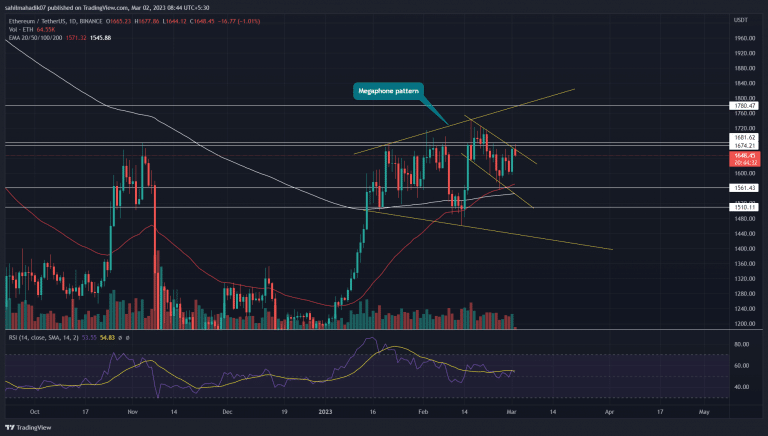
Task: Select the Nov marker on the time axis
Action: click(133, 412)
